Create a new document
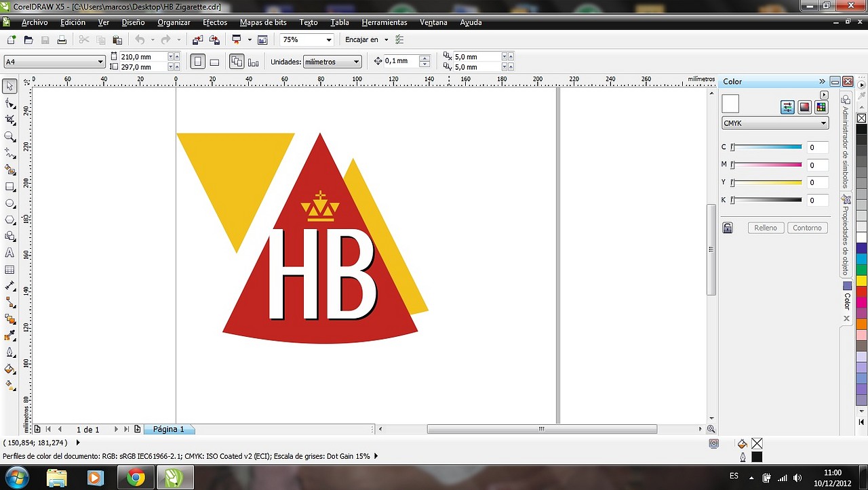Image resolution: width=868 pixels, height=490 pixels. [12, 40]
